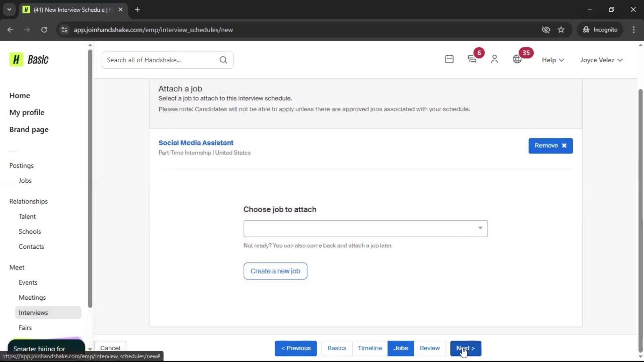The image size is (644, 362).
Task: Click the Smarter hiring promo banner
Action: 46,347
